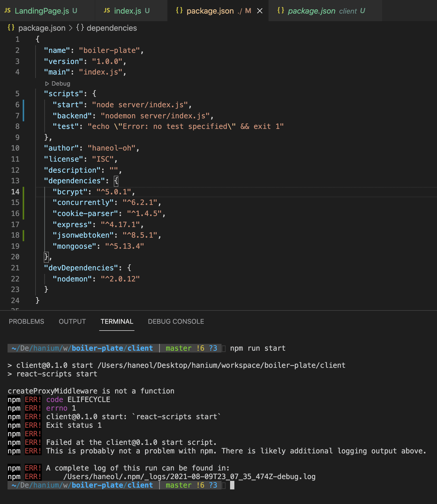Click the breadcrumb chevron after package.json
Image resolution: width=437 pixels, height=504 pixels.
(71, 28)
